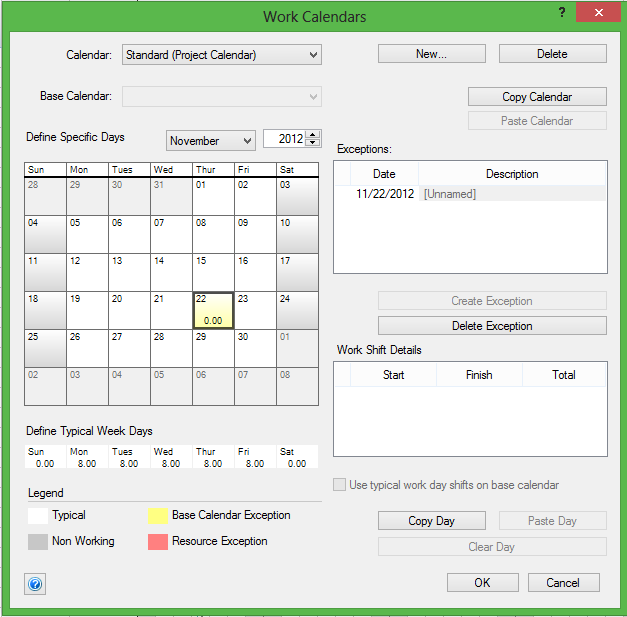Open the Base Calendar dropdown
This screenshot has width=627, height=617.
314,97
